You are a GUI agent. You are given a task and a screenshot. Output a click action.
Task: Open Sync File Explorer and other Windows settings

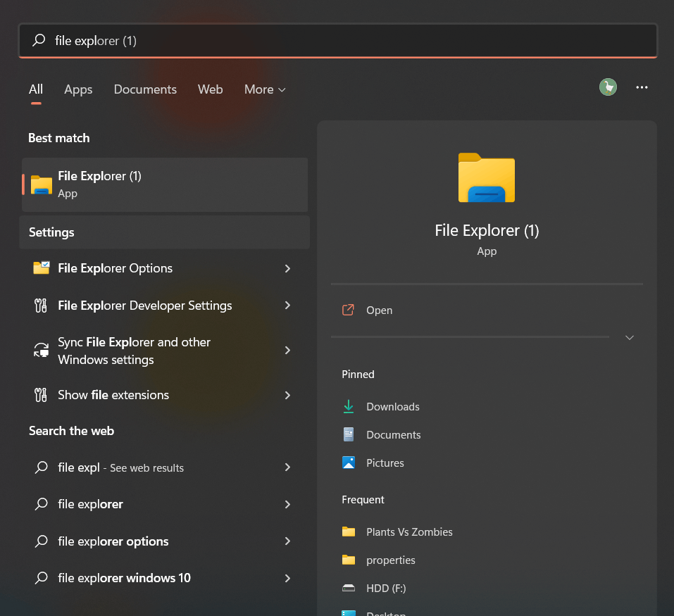pyautogui.click(x=165, y=351)
